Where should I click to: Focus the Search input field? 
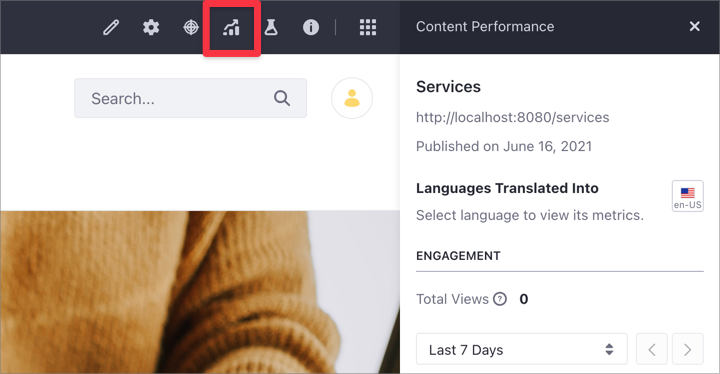[191, 98]
